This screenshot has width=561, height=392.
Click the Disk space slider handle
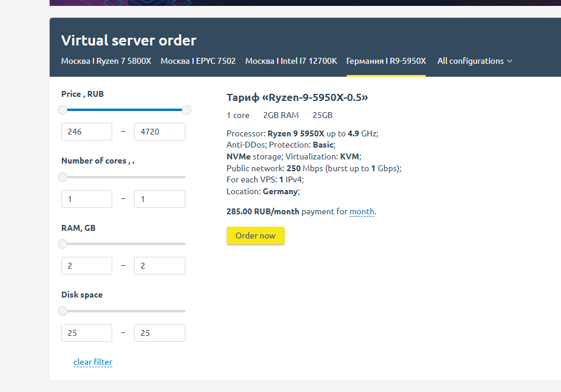coord(63,311)
